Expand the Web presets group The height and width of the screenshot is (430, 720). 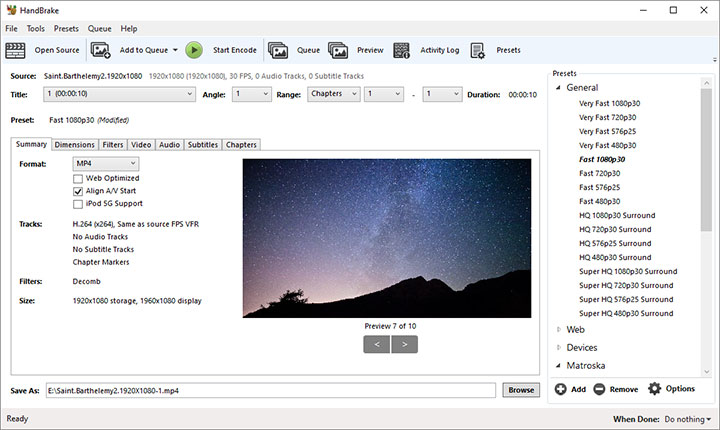(558, 329)
